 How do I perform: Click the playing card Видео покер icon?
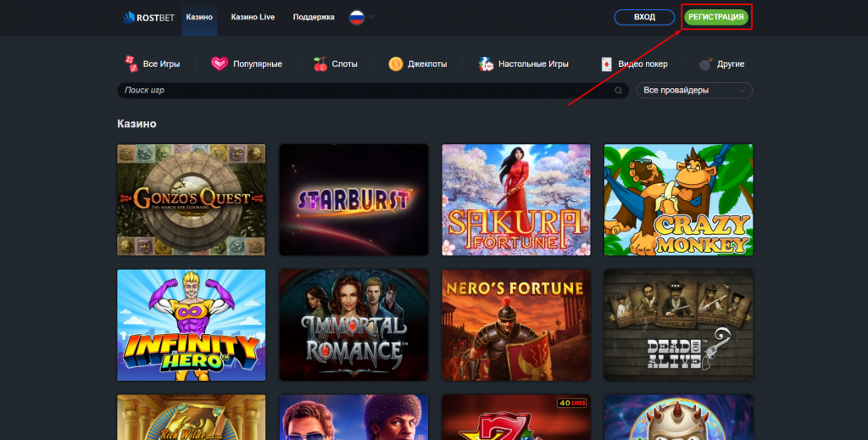606,64
